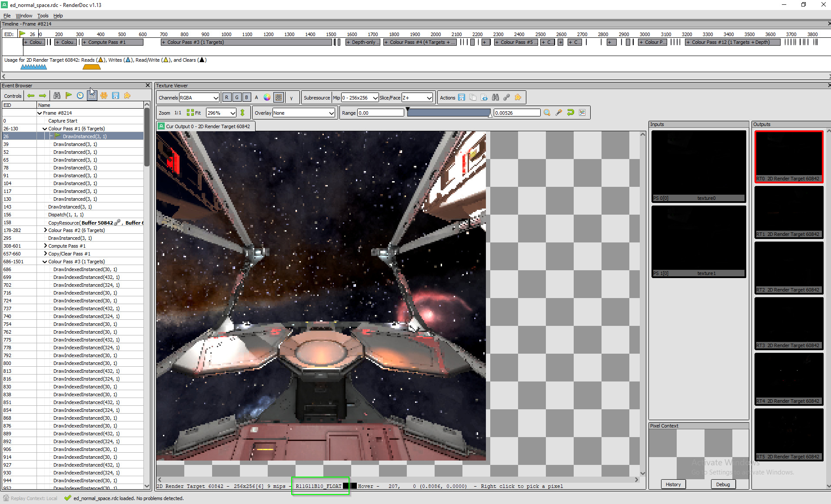Viewport: 831px width, 504px height.
Task: Close the Event Browser panel
Action: (x=148, y=86)
